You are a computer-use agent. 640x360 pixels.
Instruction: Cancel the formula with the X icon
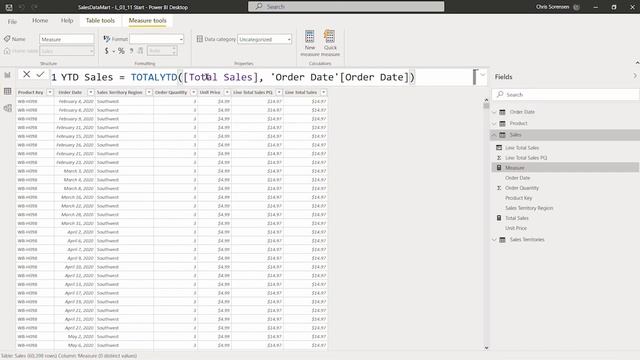27,74
